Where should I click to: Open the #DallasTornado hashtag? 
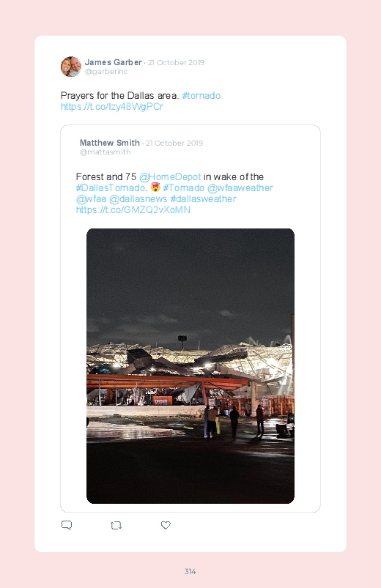pyautogui.click(x=111, y=188)
